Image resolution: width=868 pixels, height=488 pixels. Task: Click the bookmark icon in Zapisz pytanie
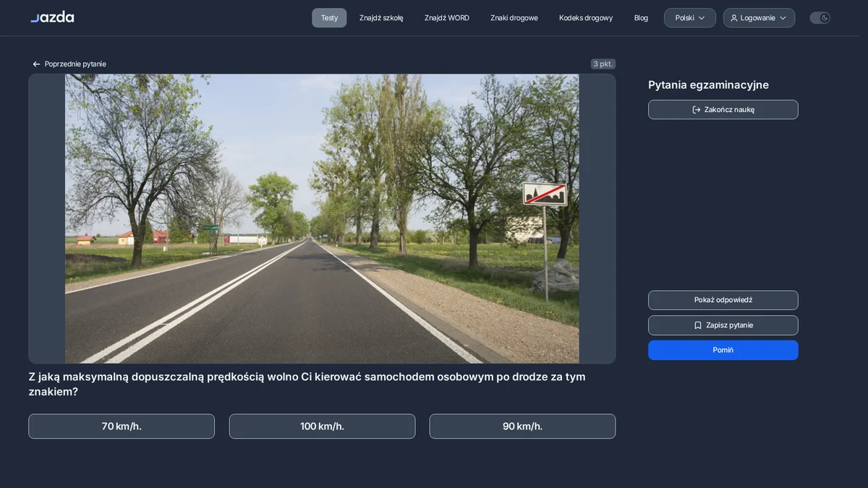click(698, 325)
